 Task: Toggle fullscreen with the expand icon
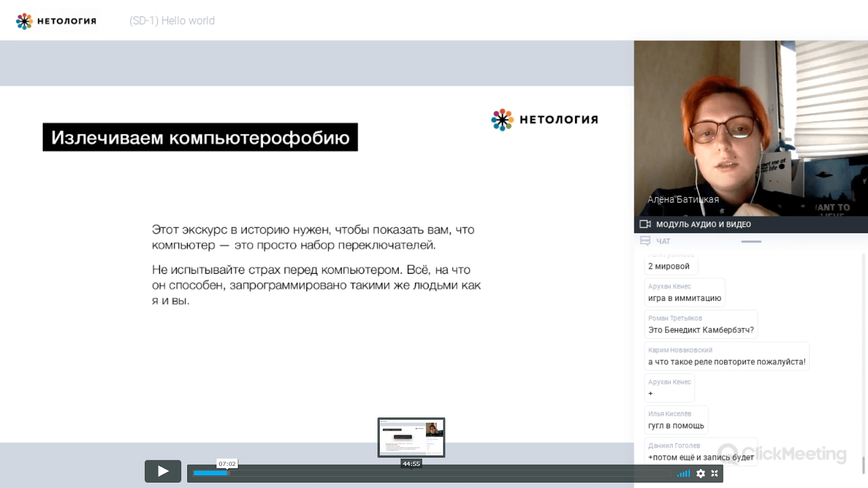click(x=714, y=473)
